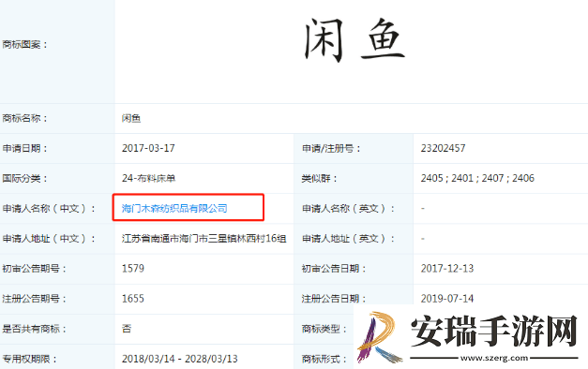Click the 申请人地址（中文） label
This screenshot has height=369, width=588.
[49, 239]
